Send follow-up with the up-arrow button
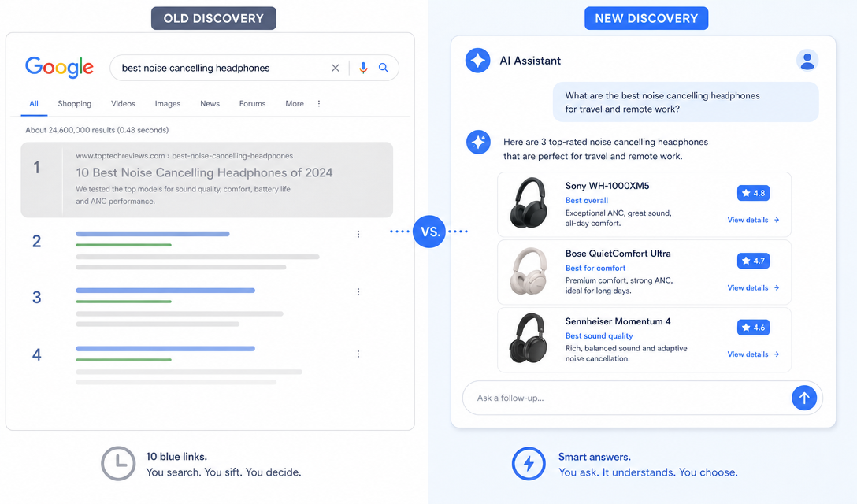 click(804, 398)
